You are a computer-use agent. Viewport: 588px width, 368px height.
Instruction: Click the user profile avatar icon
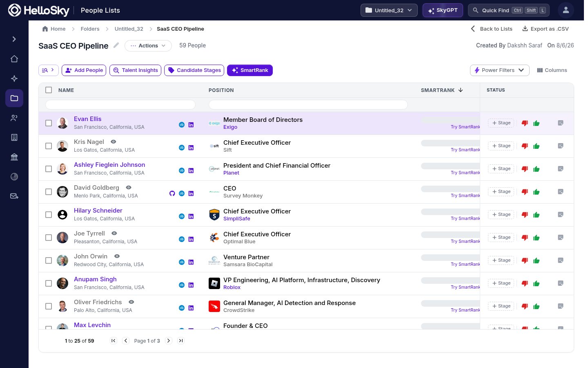coord(566,10)
